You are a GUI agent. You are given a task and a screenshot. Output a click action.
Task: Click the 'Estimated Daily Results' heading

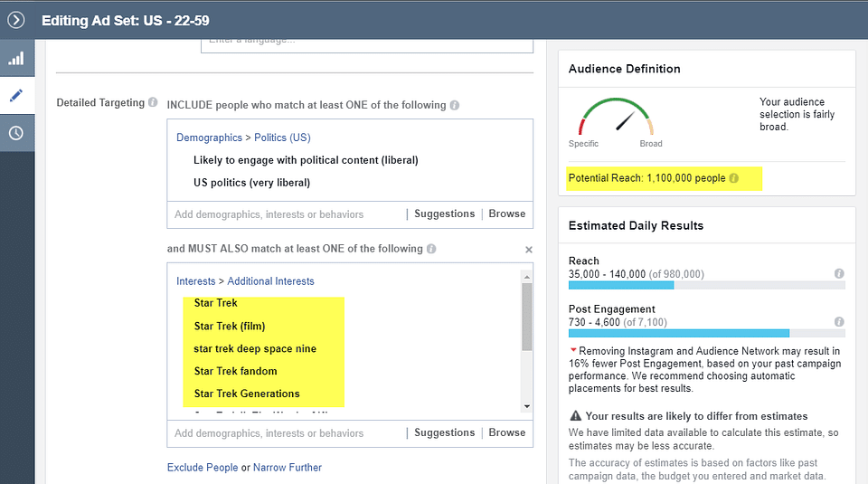tap(636, 225)
